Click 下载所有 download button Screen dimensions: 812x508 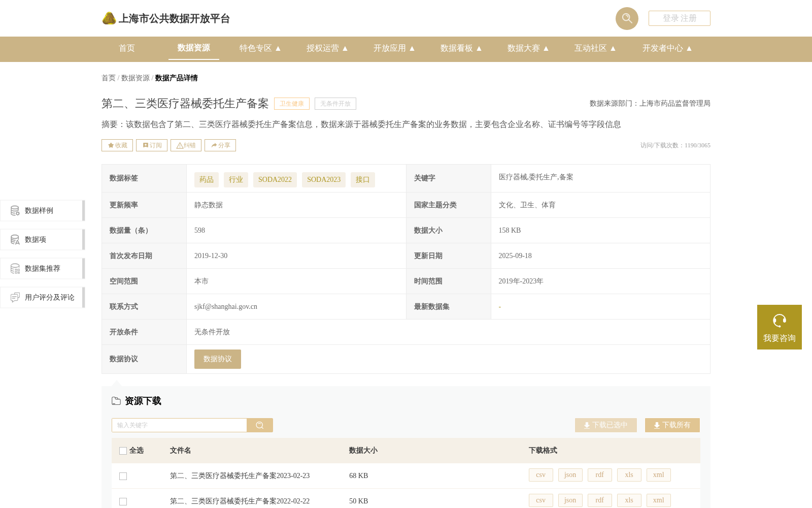pyautogui.click(x=672, y=425)
